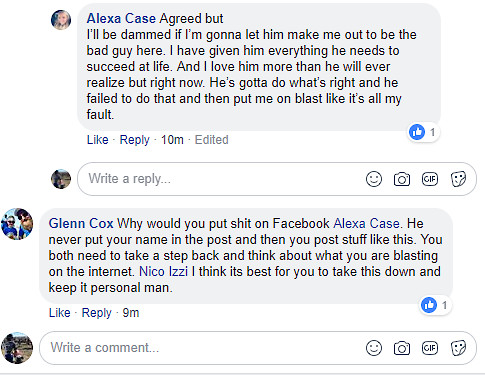Insert GIF in the reply box
The height and width of the screenshot is (375, 485).
(430, 179)
